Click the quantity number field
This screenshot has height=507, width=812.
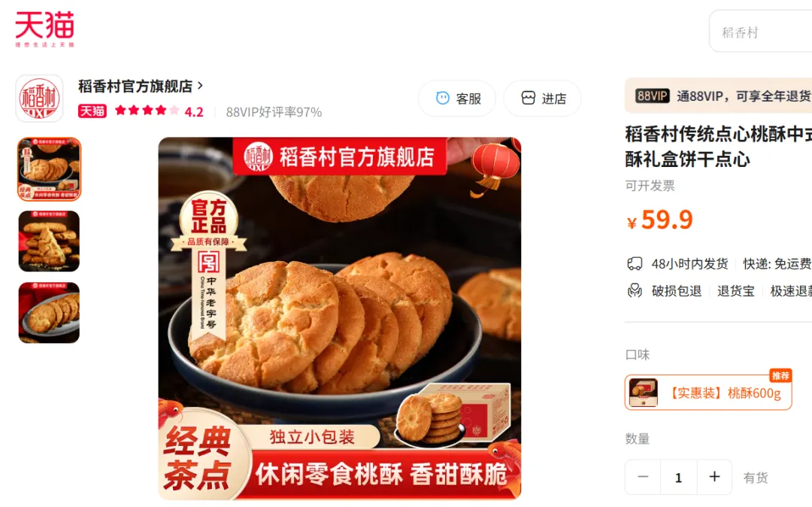pos(678,477)
